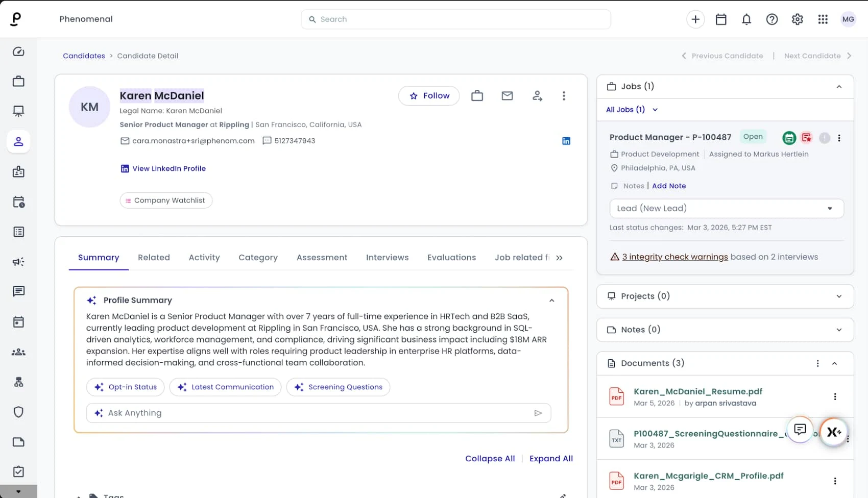
Task: Switch to the Activity tab
Action: coord(204,258)
